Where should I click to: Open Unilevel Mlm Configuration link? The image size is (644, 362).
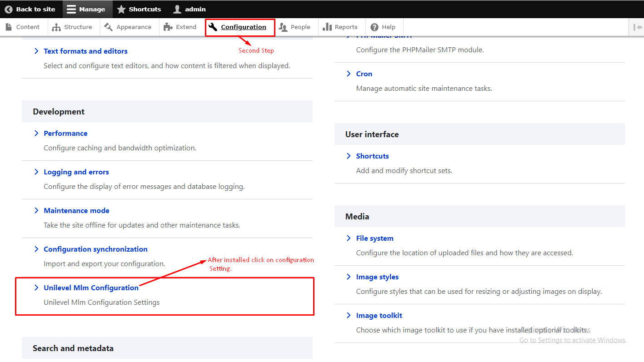[x=91, y=288]
